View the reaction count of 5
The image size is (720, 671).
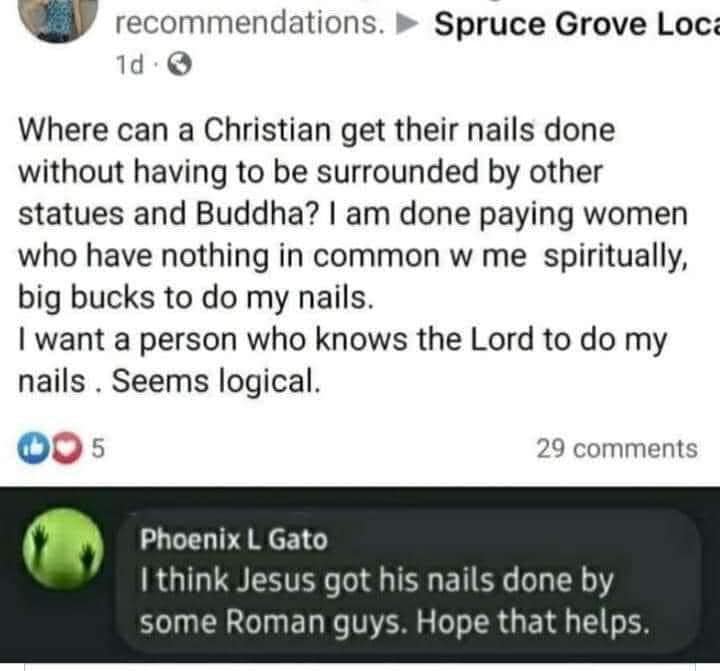pos(97,449)
